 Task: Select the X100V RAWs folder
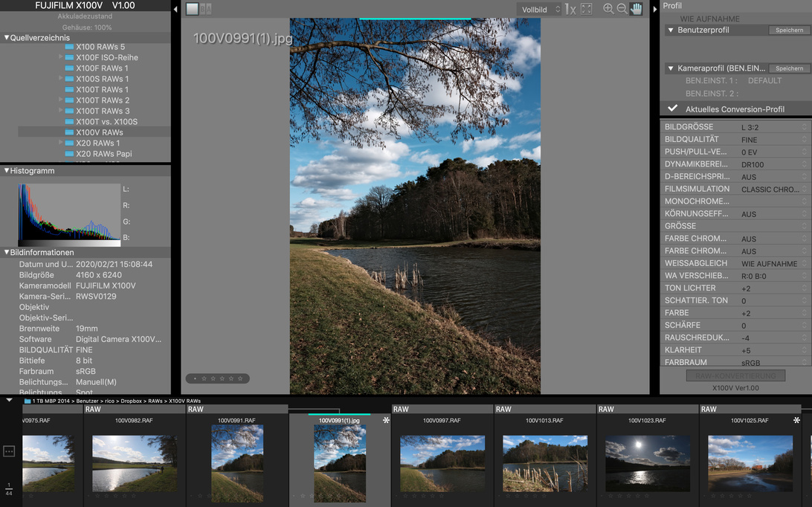tap(99, 132)
